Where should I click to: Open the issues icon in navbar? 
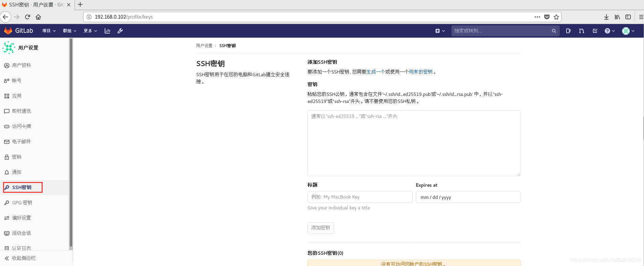click(x=568, y=31)
